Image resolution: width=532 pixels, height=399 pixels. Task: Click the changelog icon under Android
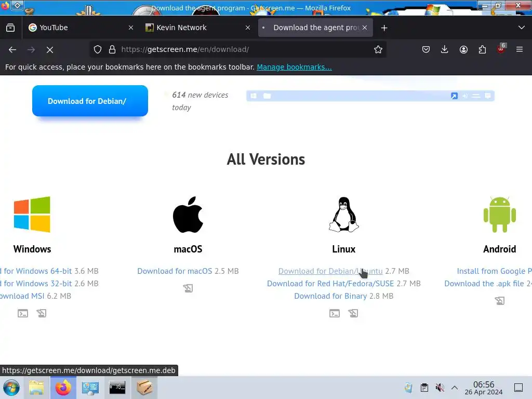499,301
